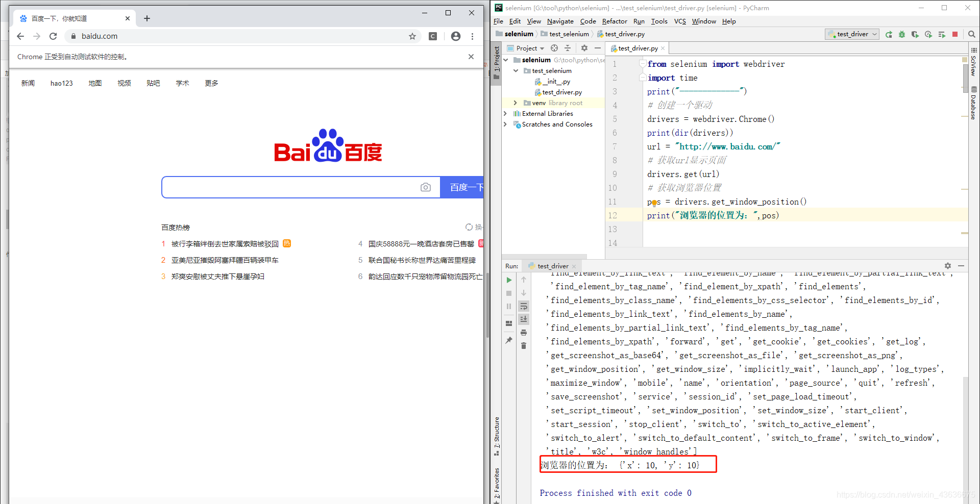
Task: Open the 地图 link on Baidu
Action: point(95,83)
